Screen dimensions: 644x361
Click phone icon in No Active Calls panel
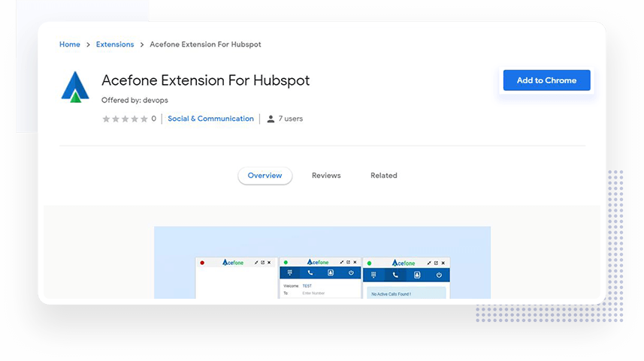[x=395, y=275]
